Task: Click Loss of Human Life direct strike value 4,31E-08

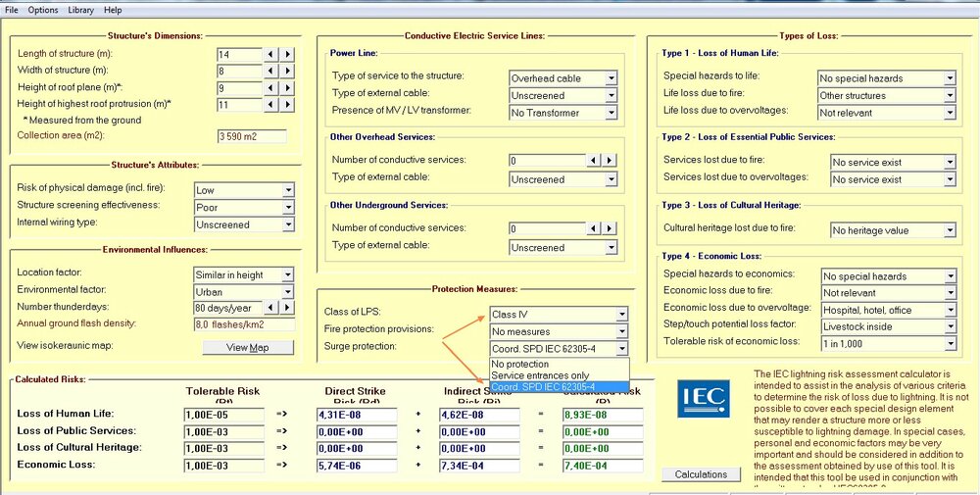Action: coord(357,415)
